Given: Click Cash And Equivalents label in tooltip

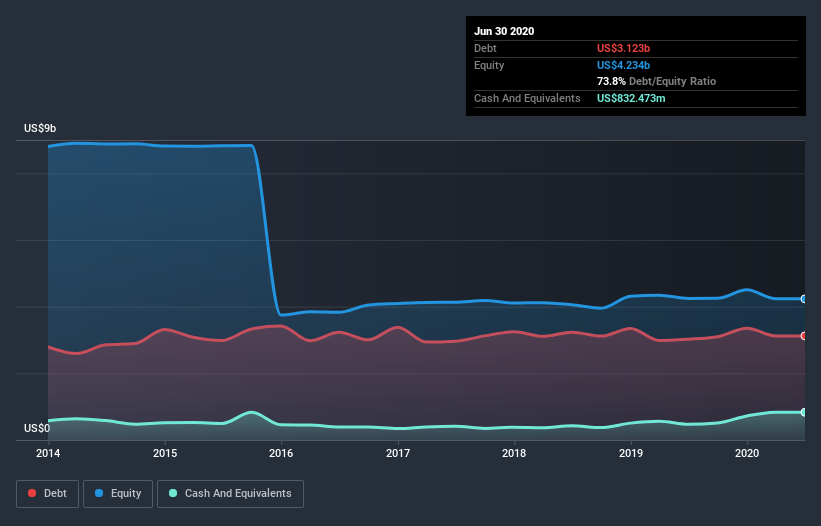Looking at the screenshot, I should coord(527,98).
